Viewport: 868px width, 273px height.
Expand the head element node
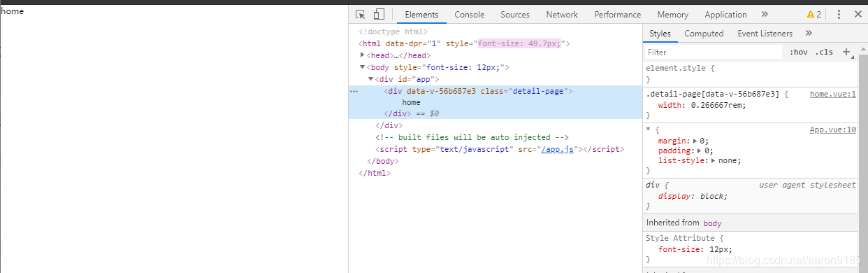pos(362,55)
